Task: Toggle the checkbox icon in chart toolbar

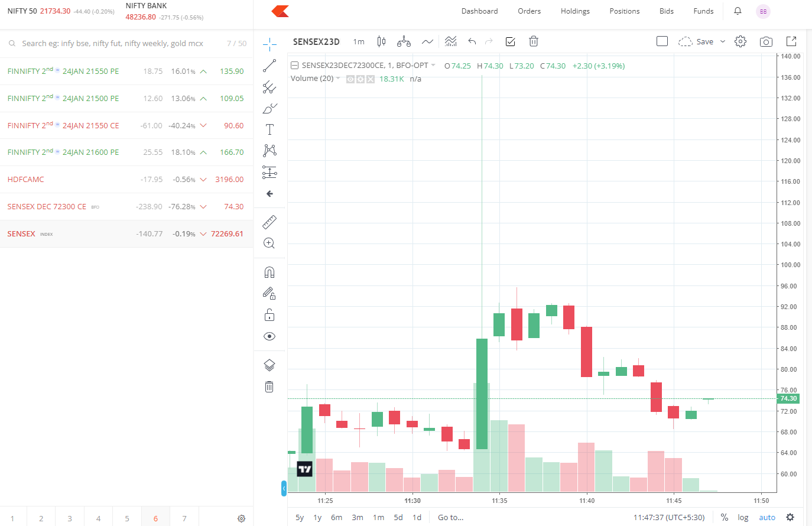Action: [511, 41]
